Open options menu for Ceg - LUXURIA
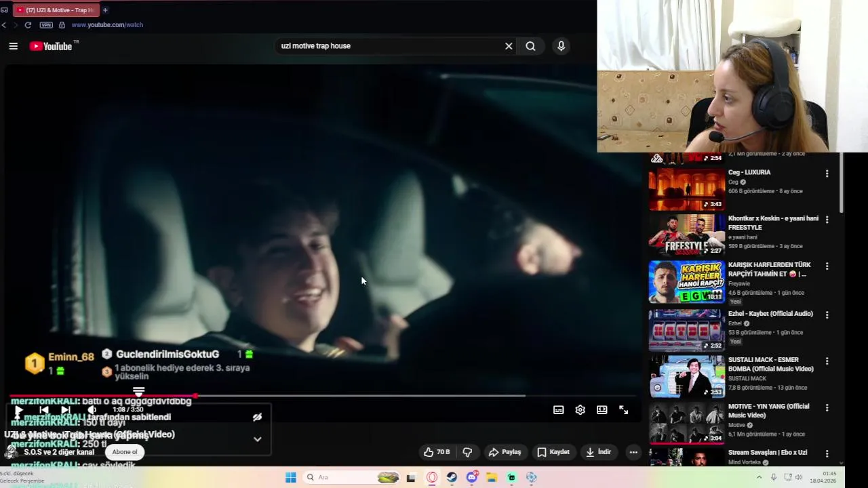This screenshot has height=488, width=868. 827,174
